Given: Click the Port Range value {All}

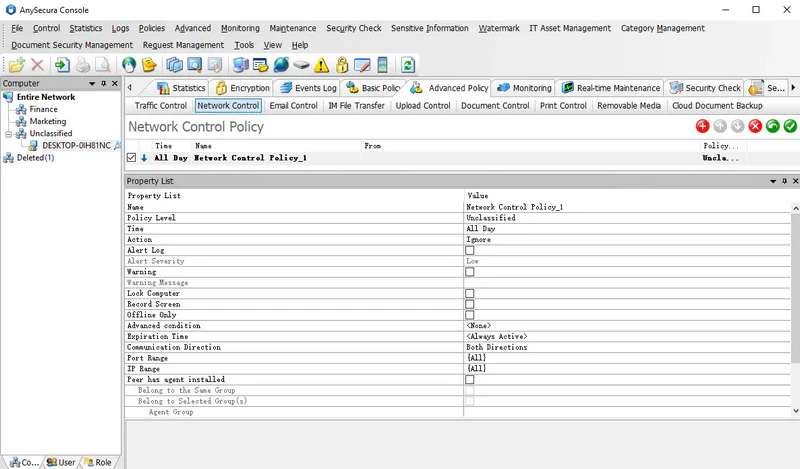Looking at the screenshot, I should pos(627,358).
